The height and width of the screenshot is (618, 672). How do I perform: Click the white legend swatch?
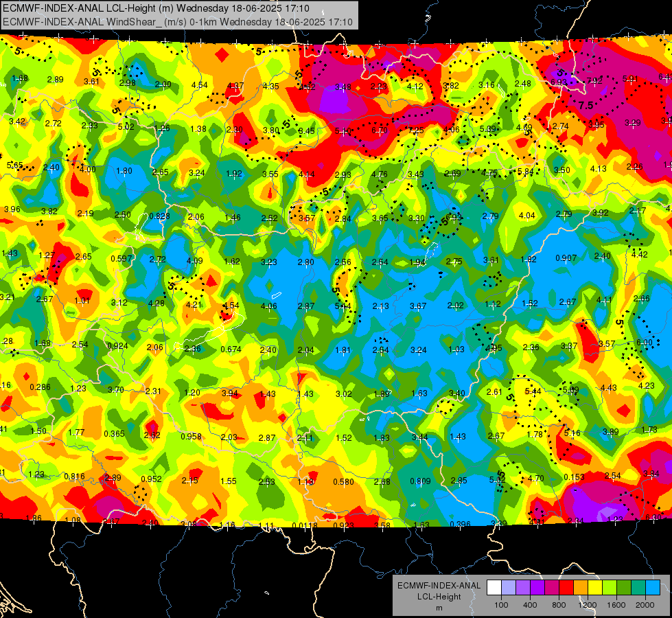pos(494,588)
